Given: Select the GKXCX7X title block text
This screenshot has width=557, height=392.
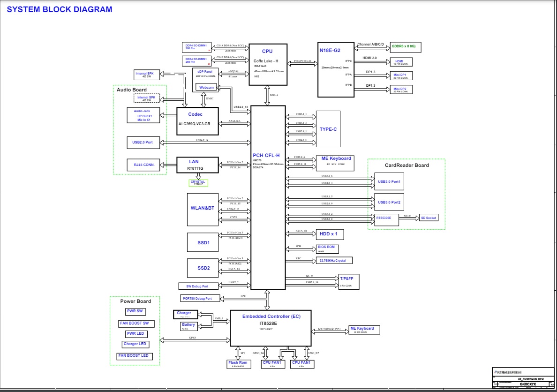Looking at the screenshot, I should coord(527,384).
